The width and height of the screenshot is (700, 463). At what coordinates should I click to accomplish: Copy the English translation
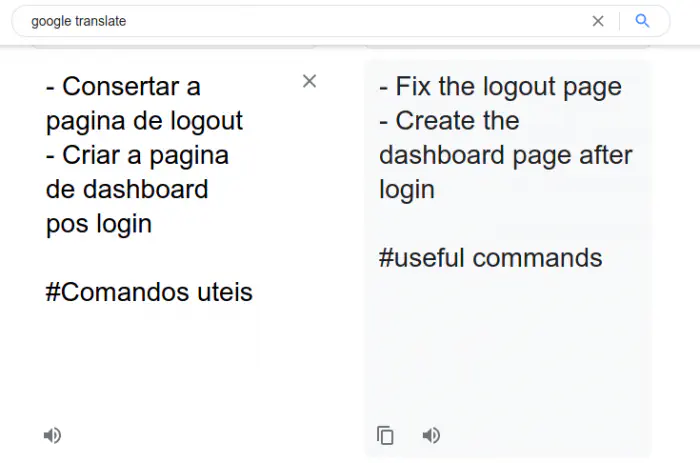coord(385,435)
